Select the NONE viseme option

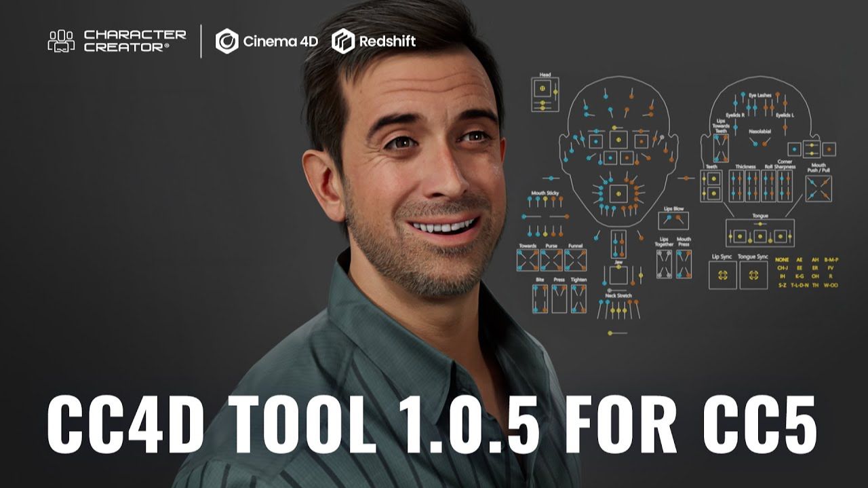[x=783, y=259]
